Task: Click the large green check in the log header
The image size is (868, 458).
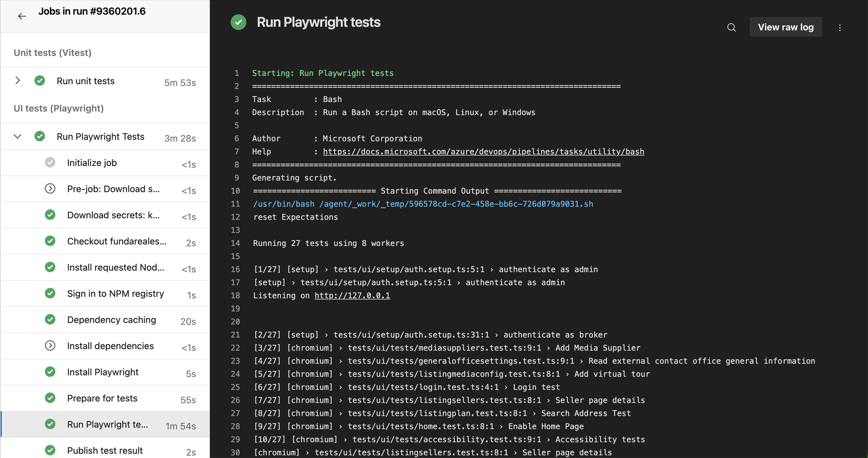Action: pos(238,22)
